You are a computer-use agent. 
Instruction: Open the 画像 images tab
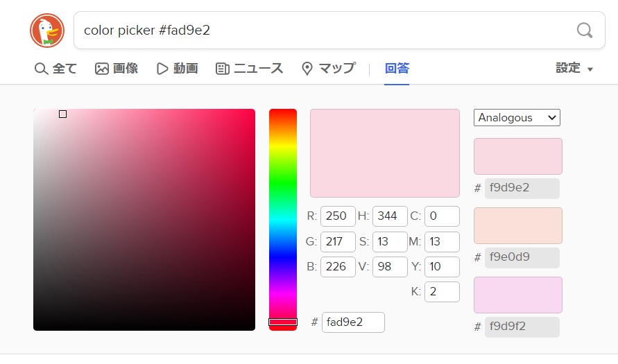coord(117,69)
